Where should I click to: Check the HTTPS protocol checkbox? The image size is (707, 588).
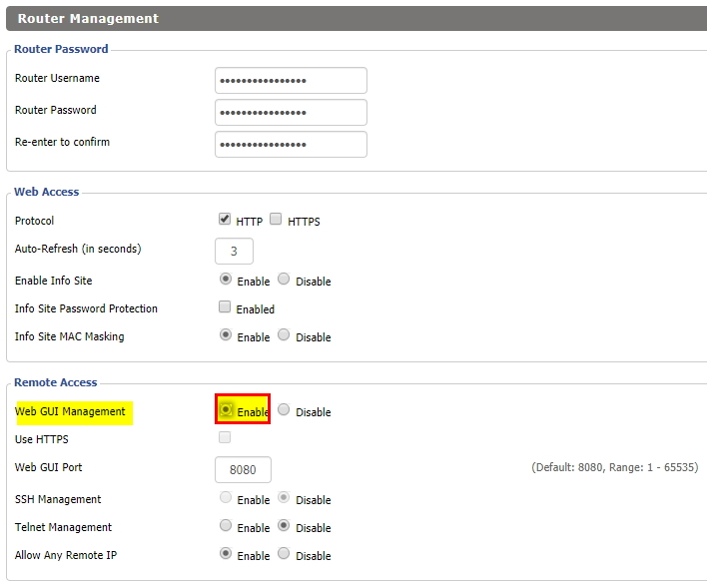click(x=276, y=220)
